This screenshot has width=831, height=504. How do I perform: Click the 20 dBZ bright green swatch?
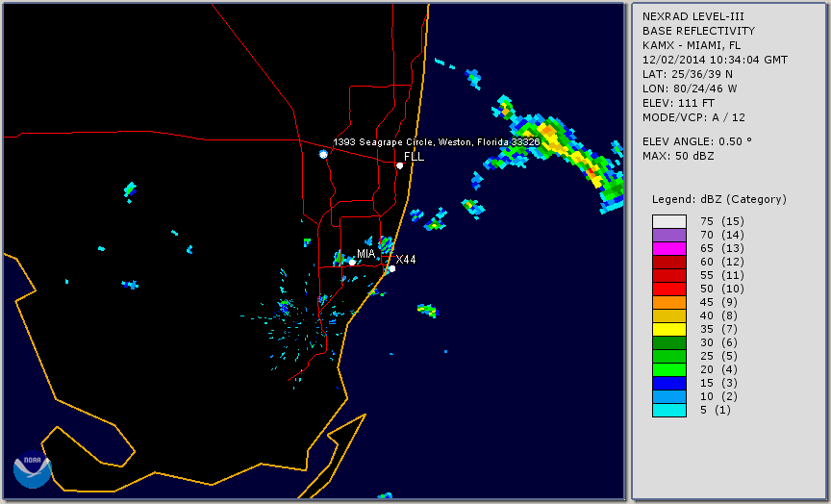(669, 369)
